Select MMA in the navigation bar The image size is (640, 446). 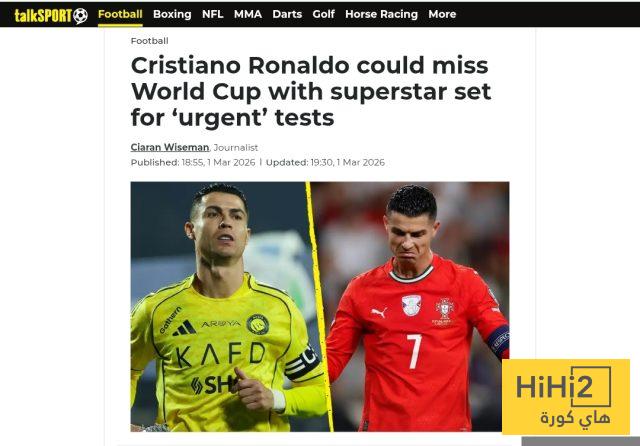click(248, 14)
